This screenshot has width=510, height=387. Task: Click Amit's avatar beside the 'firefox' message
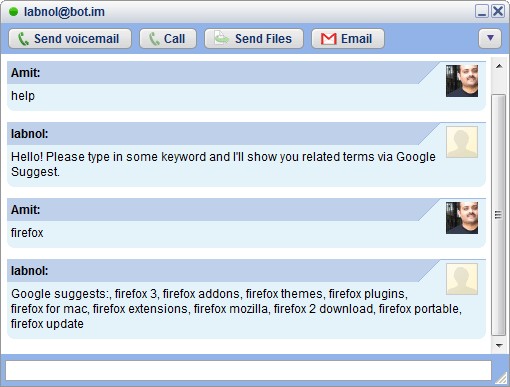pyautogui.click(x=462, y=218)
